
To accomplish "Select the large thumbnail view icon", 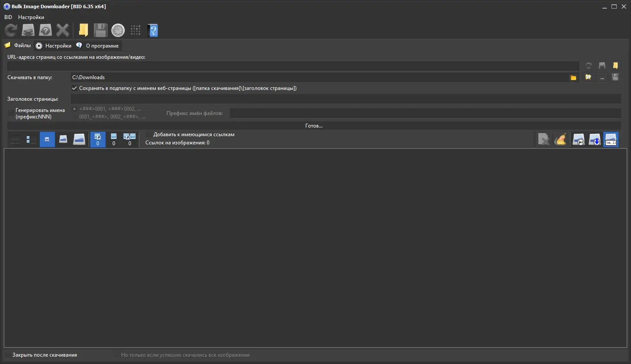I will (x=80, y=139).
